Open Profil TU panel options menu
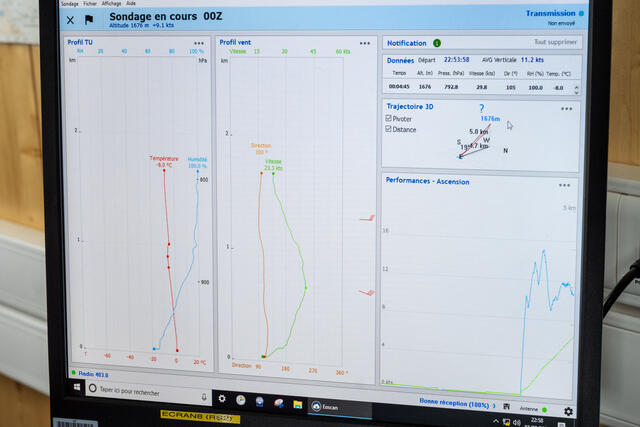 pos(198,43)
